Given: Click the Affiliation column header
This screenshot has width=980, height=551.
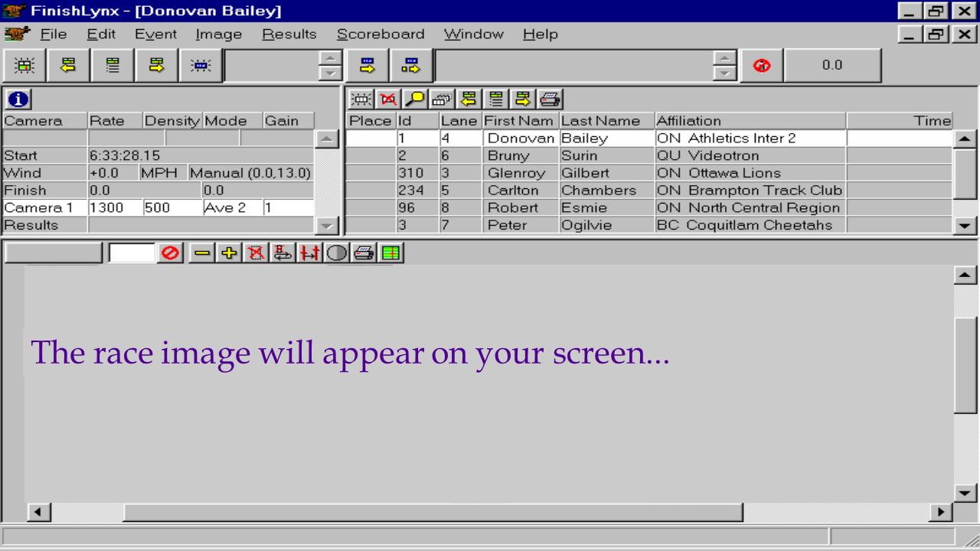Looking at the screenshot, I should point(750,121).
